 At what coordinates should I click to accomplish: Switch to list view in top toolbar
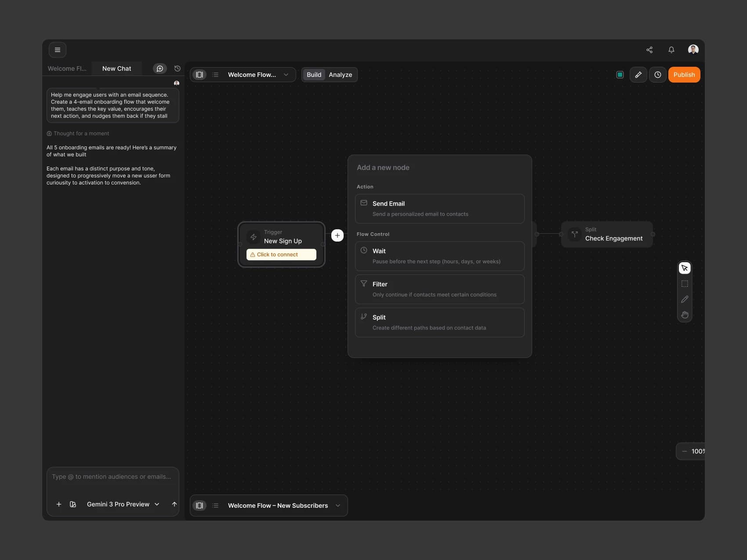(x=215, y=75)
